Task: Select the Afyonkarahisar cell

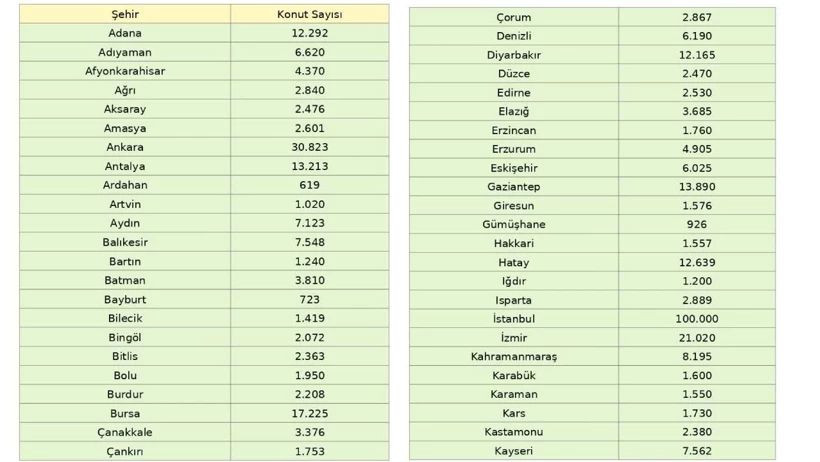Action: (x=125, y=71)
